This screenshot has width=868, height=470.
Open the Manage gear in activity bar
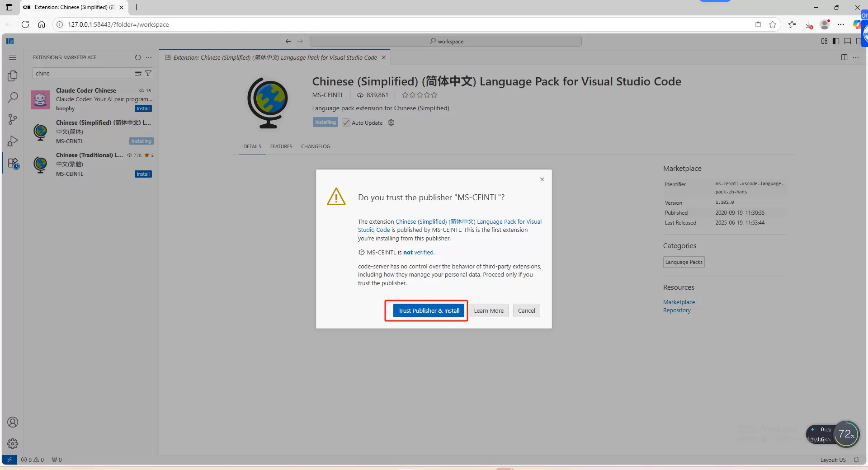click(x=13, y=444)
